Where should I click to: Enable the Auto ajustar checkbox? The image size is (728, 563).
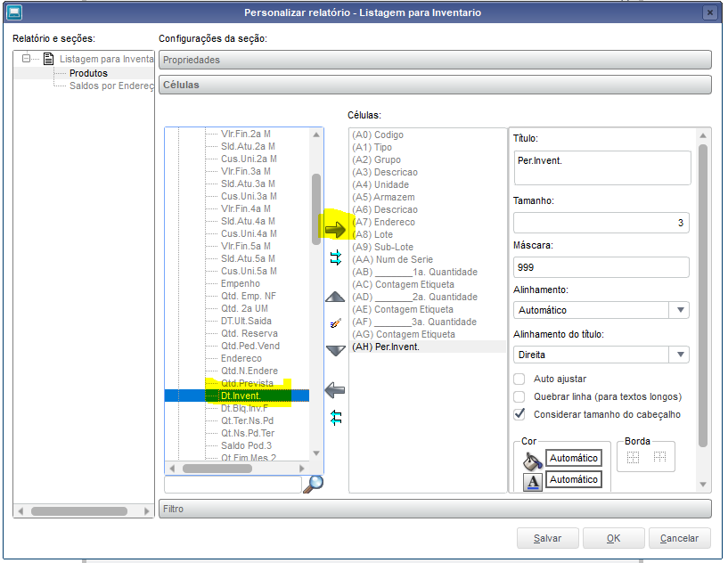[519, 379]
